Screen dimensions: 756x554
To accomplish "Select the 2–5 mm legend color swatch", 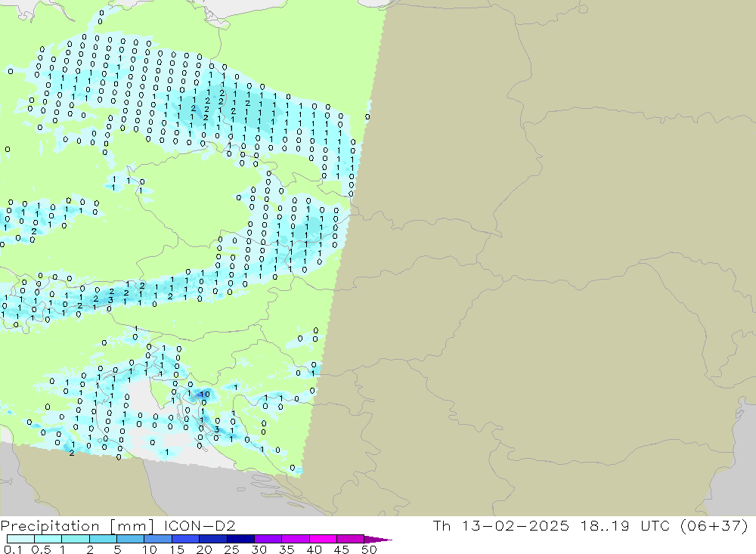I will pos(103,539).
